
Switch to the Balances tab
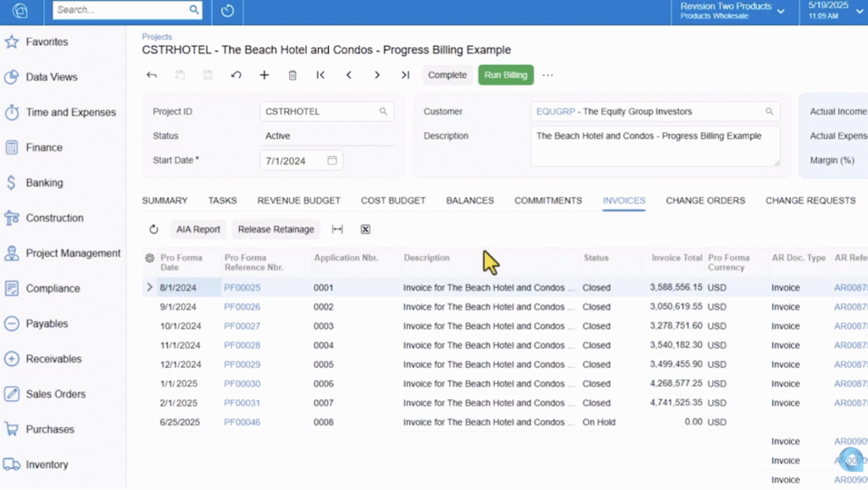470,200
